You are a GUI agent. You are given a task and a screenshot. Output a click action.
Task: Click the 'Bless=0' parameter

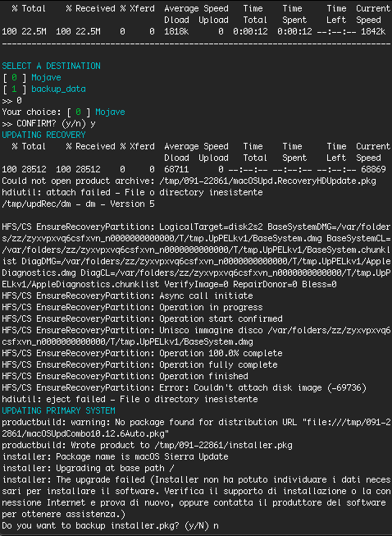coord(319,284)
